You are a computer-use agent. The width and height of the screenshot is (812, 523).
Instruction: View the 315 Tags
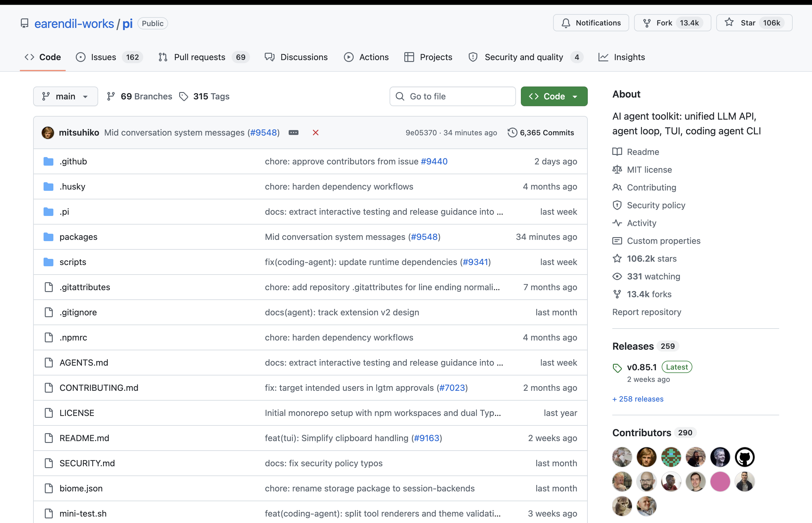coord(204,96)
